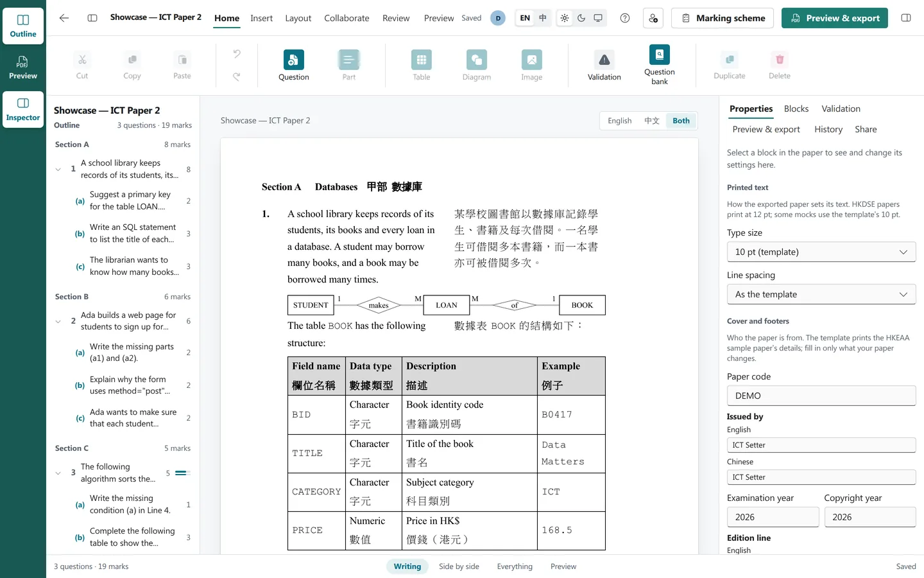
Task: Open the Question bank
Action: point(660,66)
